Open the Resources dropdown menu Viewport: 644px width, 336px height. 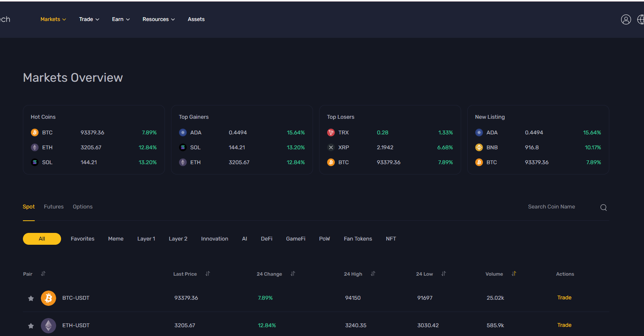click(158, 19)
